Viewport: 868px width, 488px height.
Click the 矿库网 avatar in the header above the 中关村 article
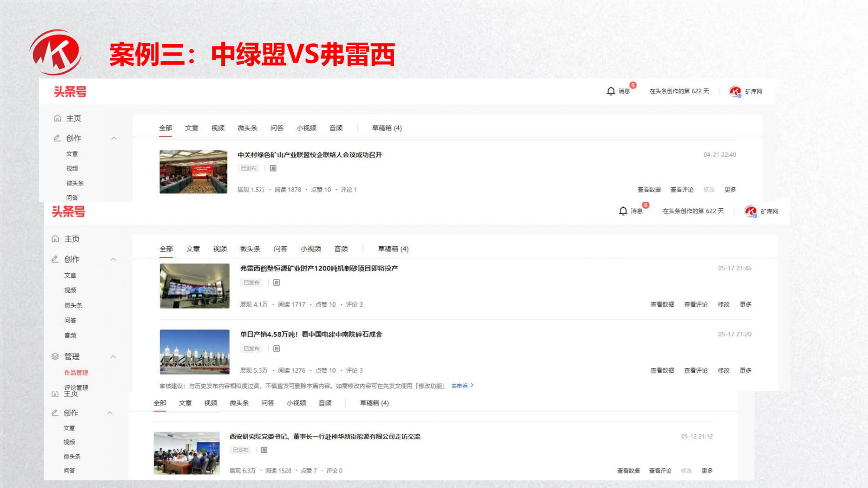click(735, 92)
